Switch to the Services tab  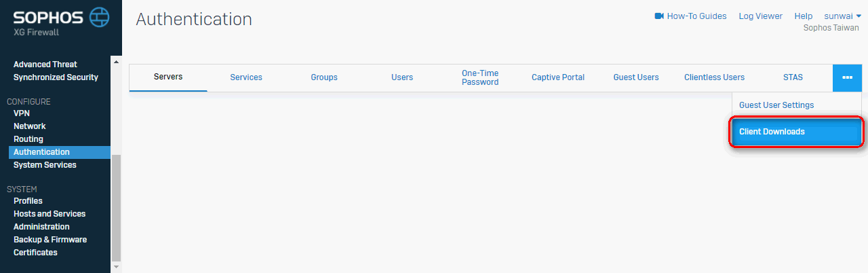pos(246,77)
